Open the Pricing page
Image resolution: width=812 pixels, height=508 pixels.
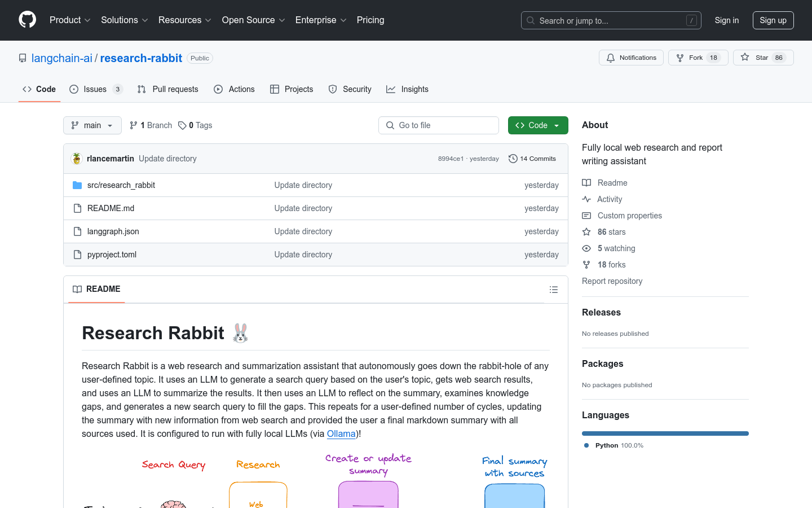coord(370,20)
